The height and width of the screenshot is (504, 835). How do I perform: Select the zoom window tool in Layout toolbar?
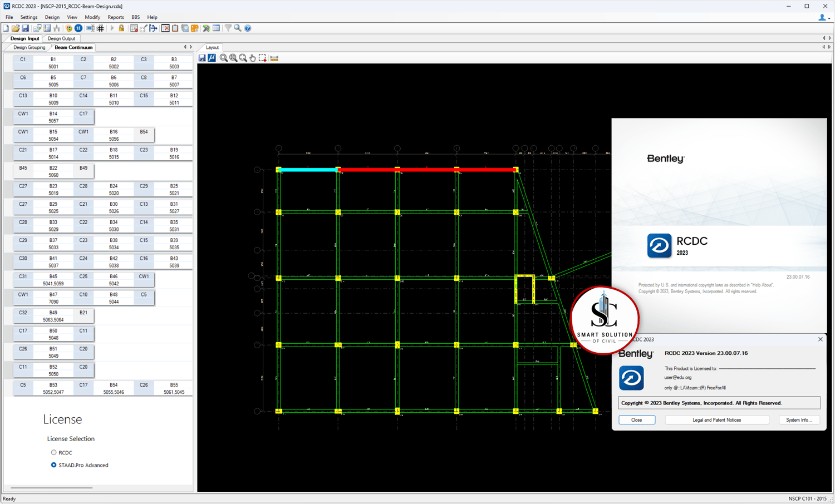point(223,58)
